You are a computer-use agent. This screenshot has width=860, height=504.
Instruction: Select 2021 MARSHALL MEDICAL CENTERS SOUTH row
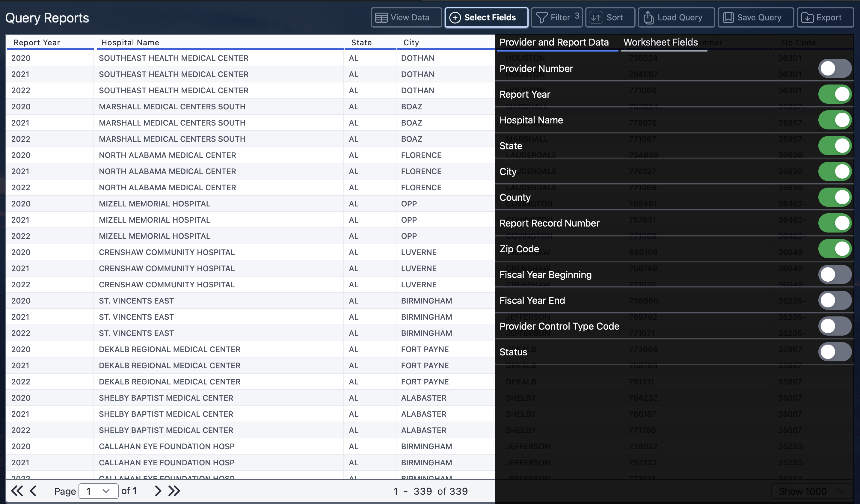pyautogui.click(x=251, y=123)
